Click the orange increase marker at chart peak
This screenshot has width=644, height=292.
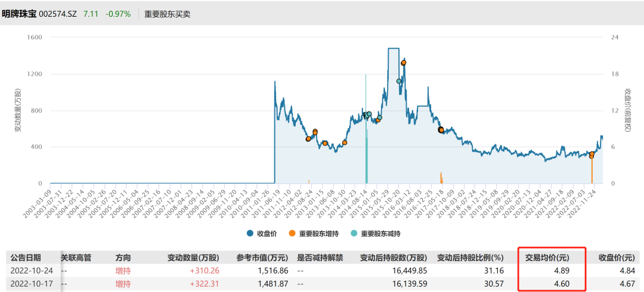pos(404,63)
